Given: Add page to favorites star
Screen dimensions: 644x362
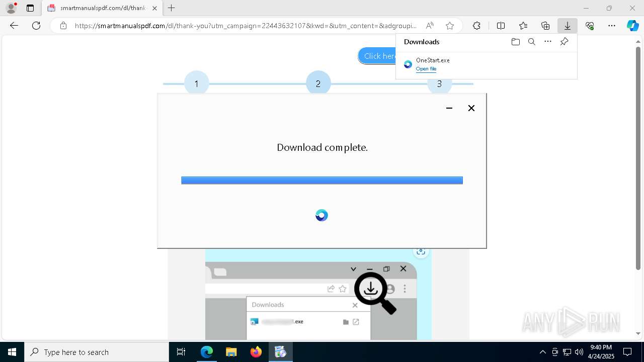Looking at the screenshot, I should pos(450,26).
